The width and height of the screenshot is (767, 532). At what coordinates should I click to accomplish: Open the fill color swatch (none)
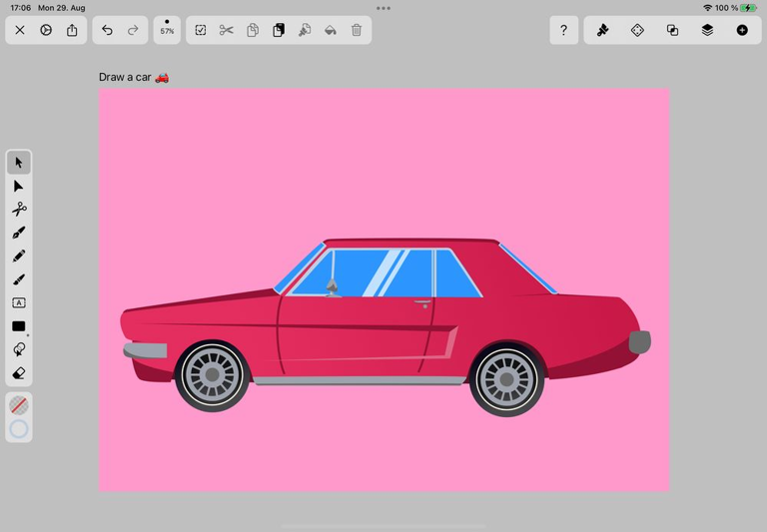[x=19, y=405]
